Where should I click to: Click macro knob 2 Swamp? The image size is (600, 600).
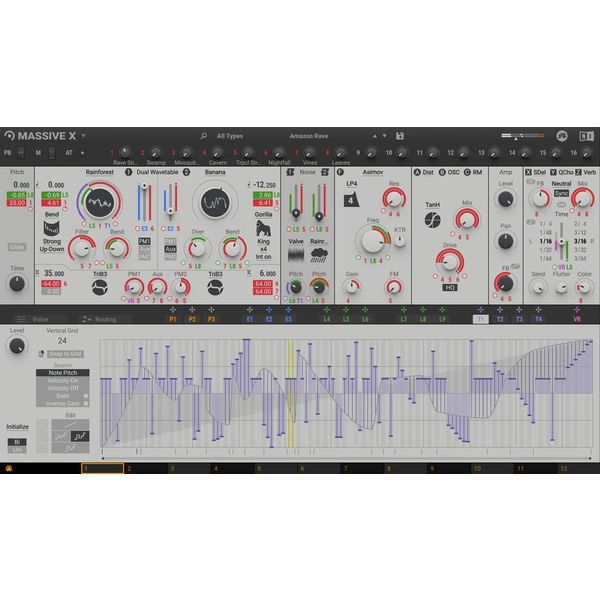[x=155, y=153]
